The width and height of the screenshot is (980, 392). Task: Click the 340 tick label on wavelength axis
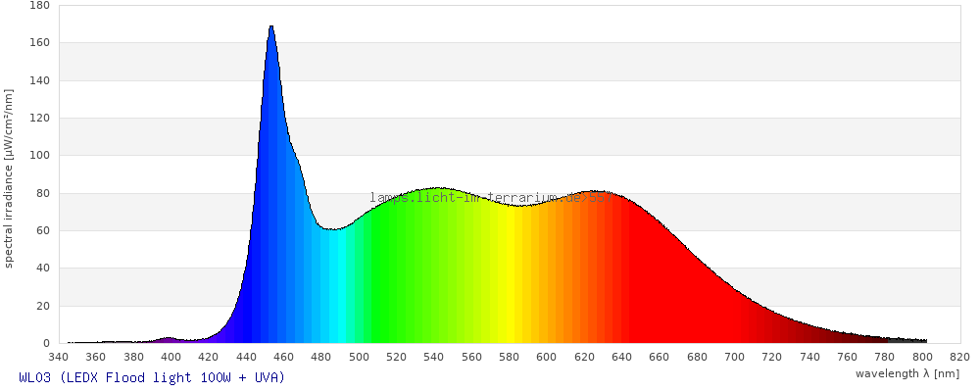(58, 357)
